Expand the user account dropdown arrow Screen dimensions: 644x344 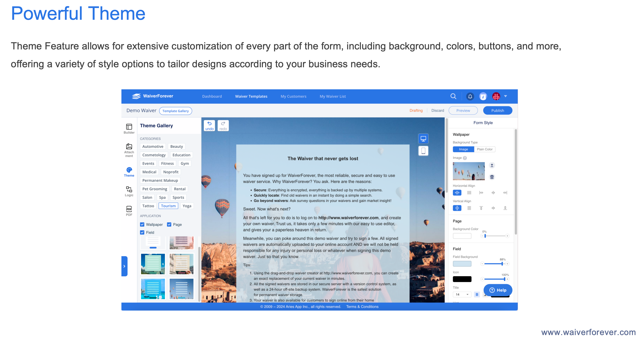(x=505, y=96)
